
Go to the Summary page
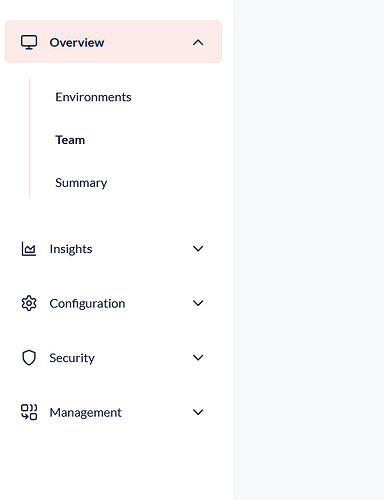click(x=81, y=183)
